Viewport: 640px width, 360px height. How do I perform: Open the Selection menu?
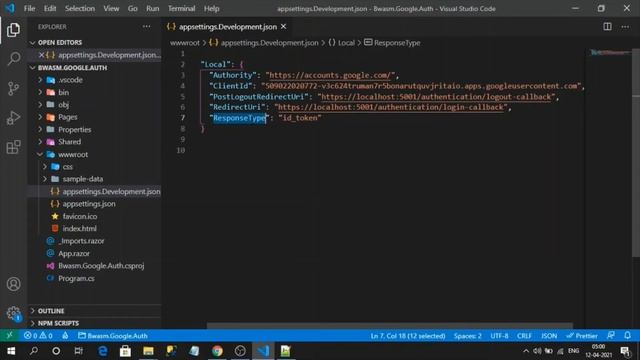point(80,9)
